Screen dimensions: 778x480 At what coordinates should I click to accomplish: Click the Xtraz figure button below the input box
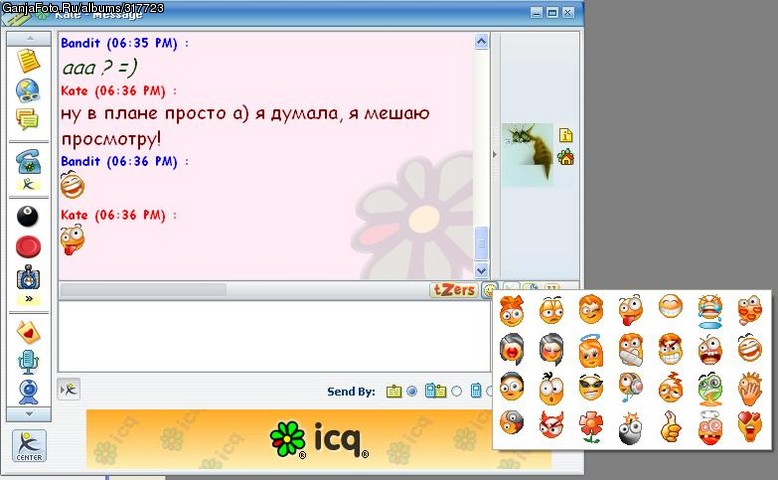click(68, 390)
